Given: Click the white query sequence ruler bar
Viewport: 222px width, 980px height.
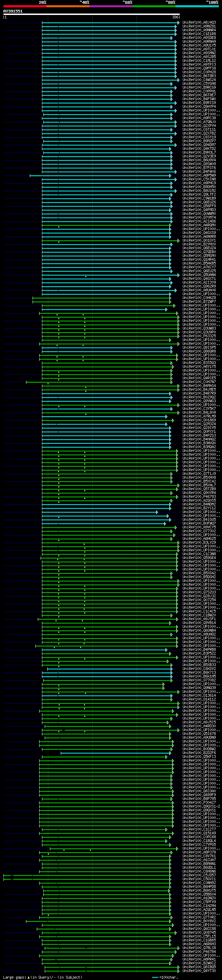Looking at the screenshot, I should click(91, 14).
